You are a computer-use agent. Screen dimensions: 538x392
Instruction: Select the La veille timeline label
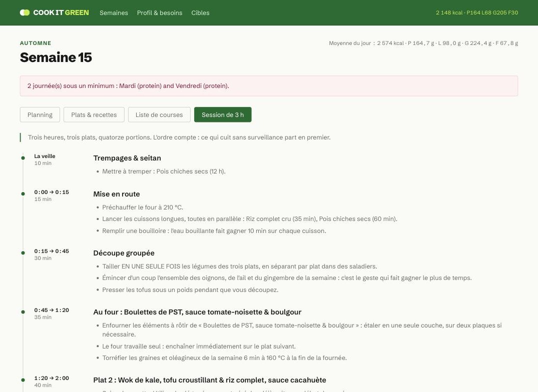click(x=45, y=156)
